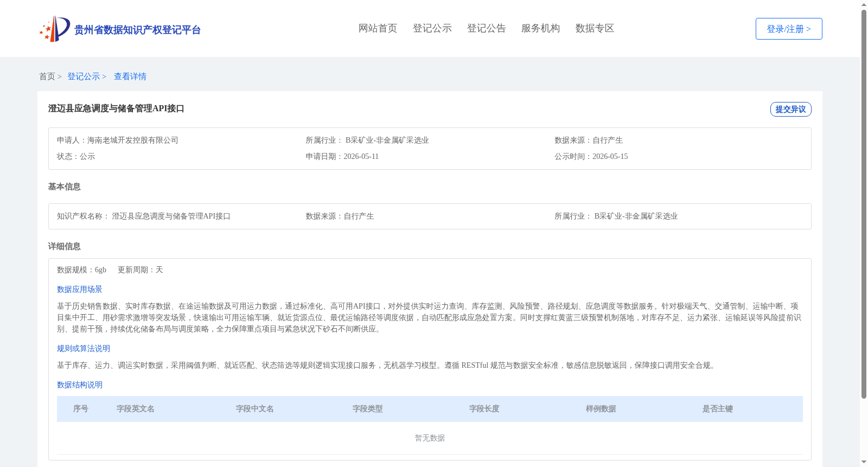Viewport: 868px width, 467px height.
Task: Click applicant 海南老城开发控股有限公司
Action: tap(133, 140)
